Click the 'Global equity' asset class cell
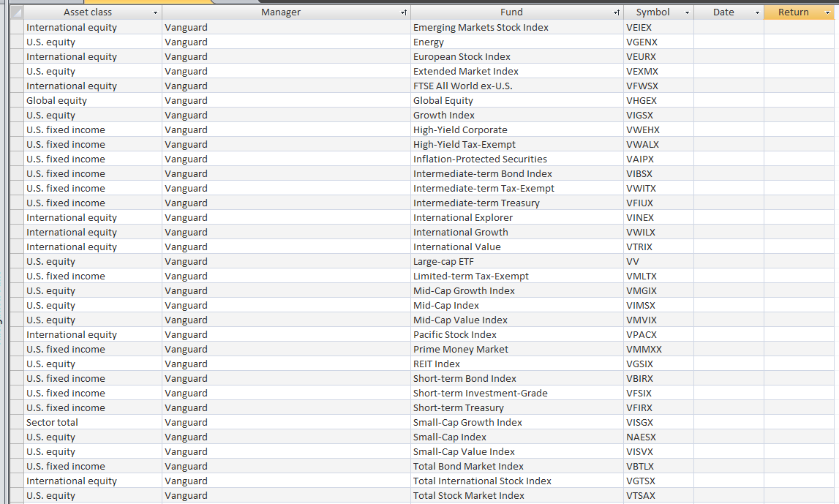This screenshot has height=504, width=839. point(93,101)
